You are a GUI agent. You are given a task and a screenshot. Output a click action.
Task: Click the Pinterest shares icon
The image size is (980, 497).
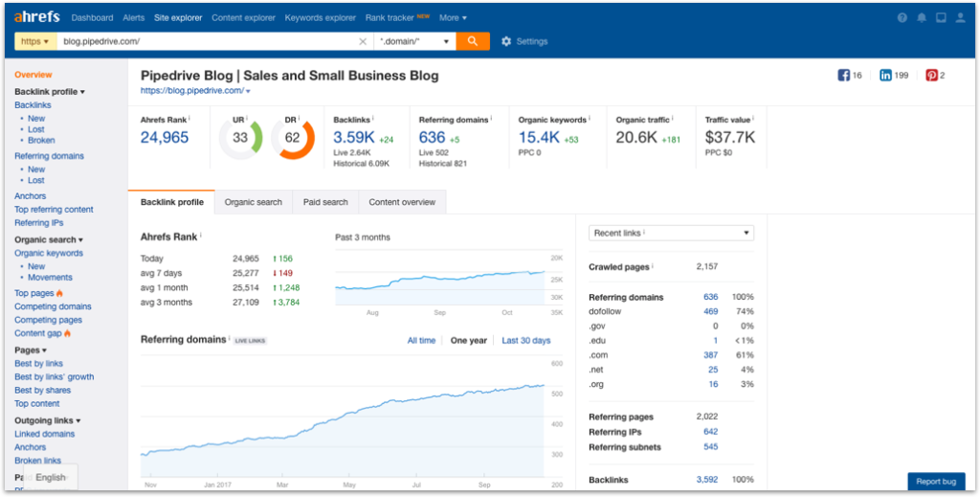tap(932, 76)
